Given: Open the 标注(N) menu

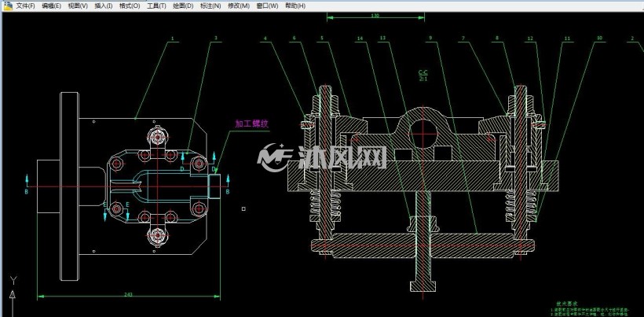Looking at the screenshot, I should pos(210,6).
